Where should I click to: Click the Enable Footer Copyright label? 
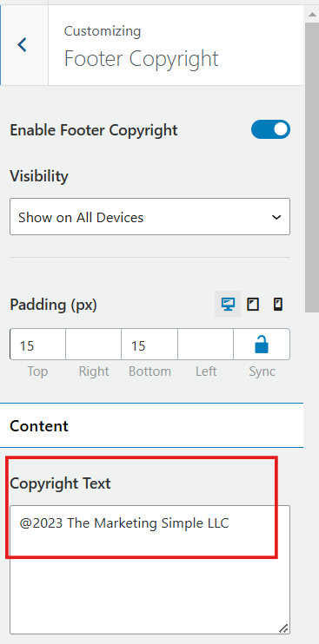[94, 130]
